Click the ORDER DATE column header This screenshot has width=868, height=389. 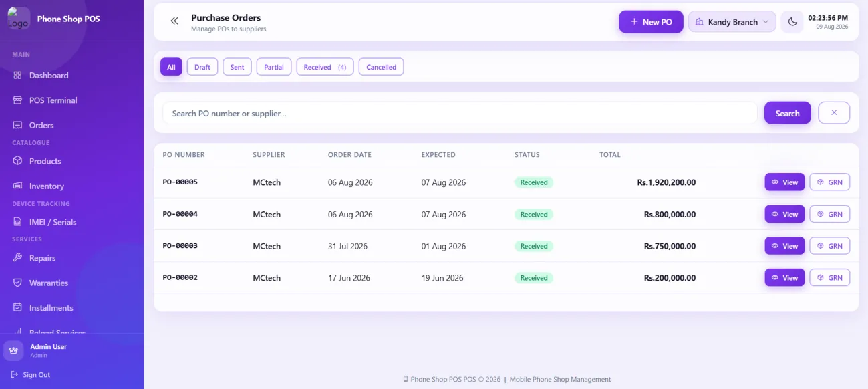click(x=349, y=155)
